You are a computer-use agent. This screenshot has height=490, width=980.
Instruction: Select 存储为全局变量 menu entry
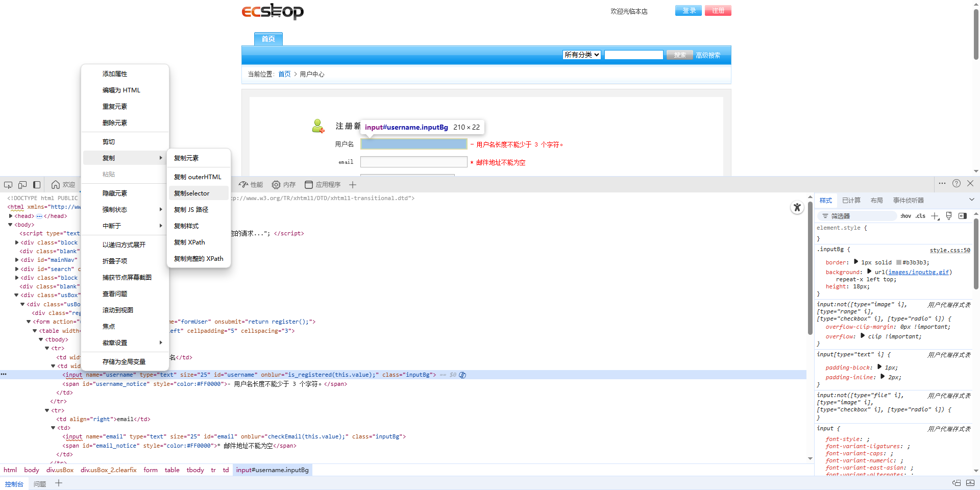(125, 361)
